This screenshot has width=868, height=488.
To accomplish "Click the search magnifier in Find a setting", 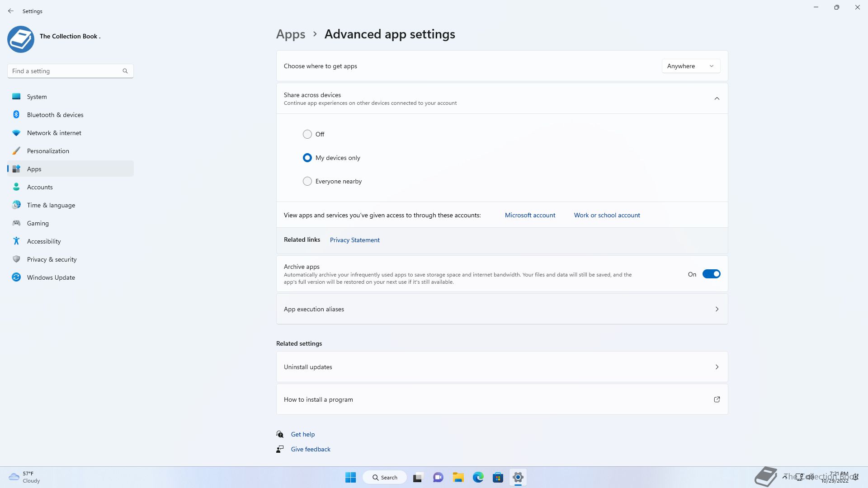I will (125, 71).
